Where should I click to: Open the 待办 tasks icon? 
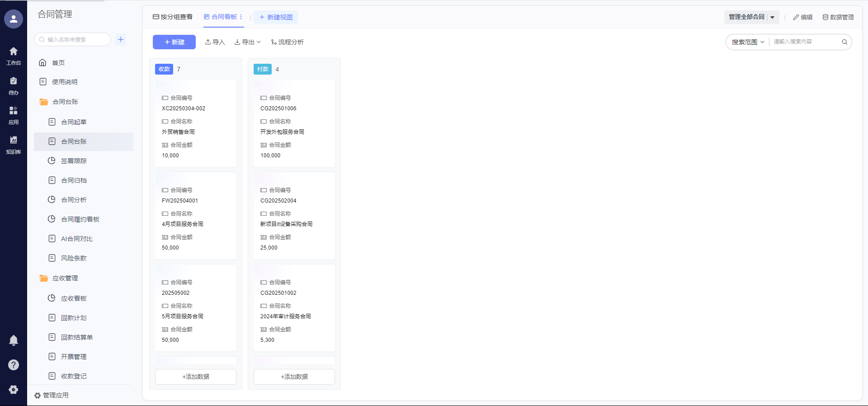[x=14, y=85]
